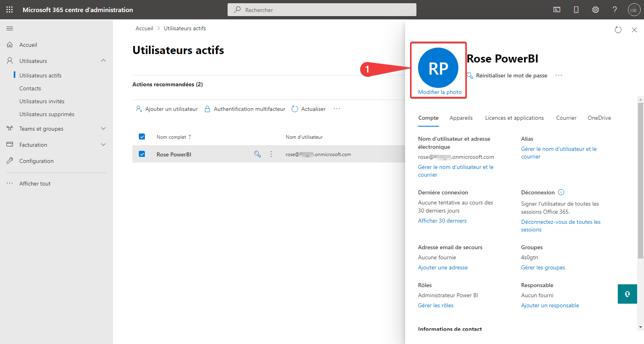Click Ajouter une adresse link
The image size is (644, 344).
pos(443,267)
